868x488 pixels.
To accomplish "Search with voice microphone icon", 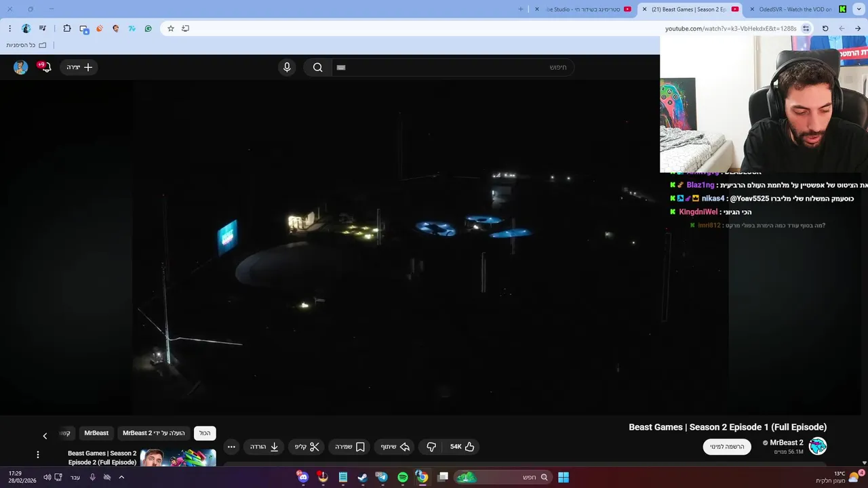I will click(287, 67).
